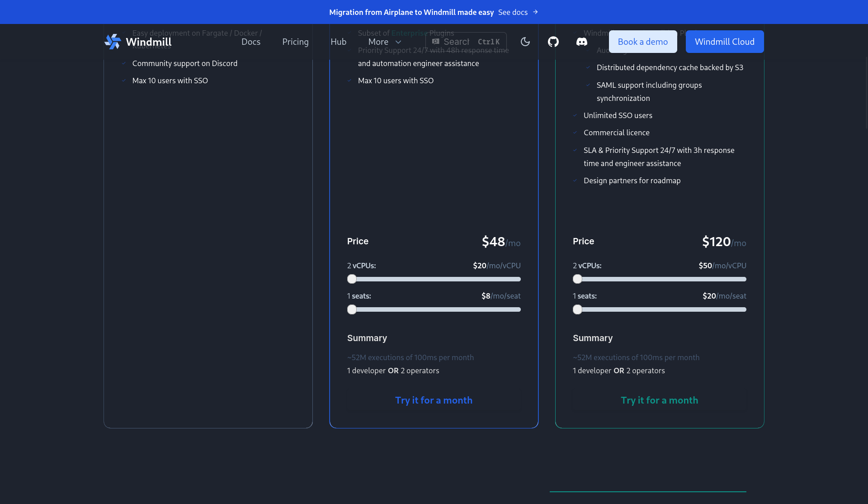Click the search magnifier icon
Screen dimensions: 868x504
pyautogui.click(x=436, y=42)
